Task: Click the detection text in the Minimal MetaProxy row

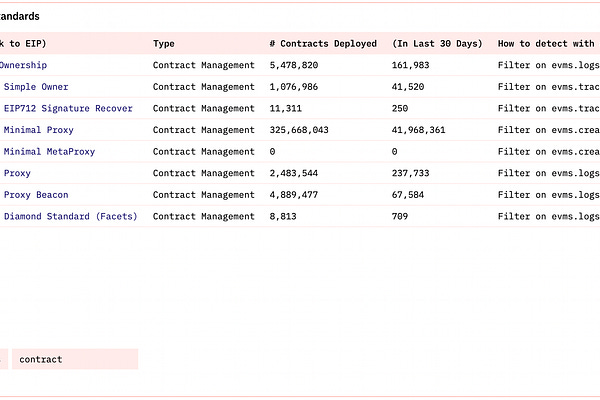Action: click(x=549, y=152)
